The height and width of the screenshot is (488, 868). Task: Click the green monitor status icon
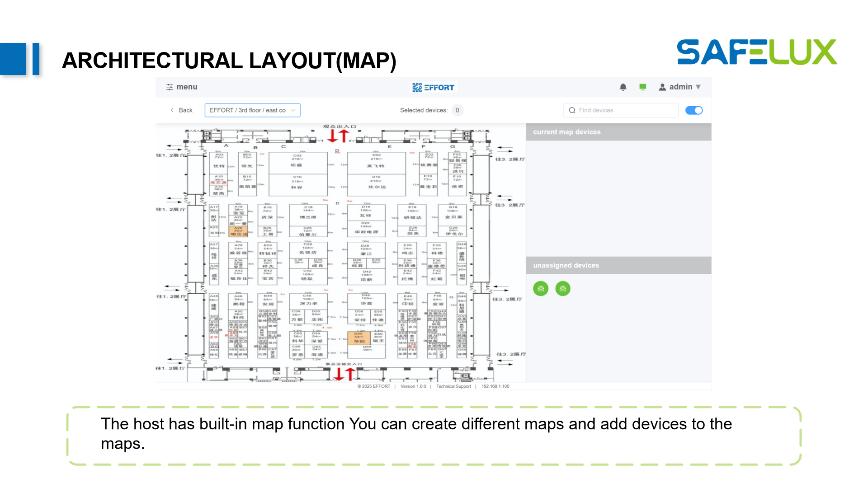[643, 87]
